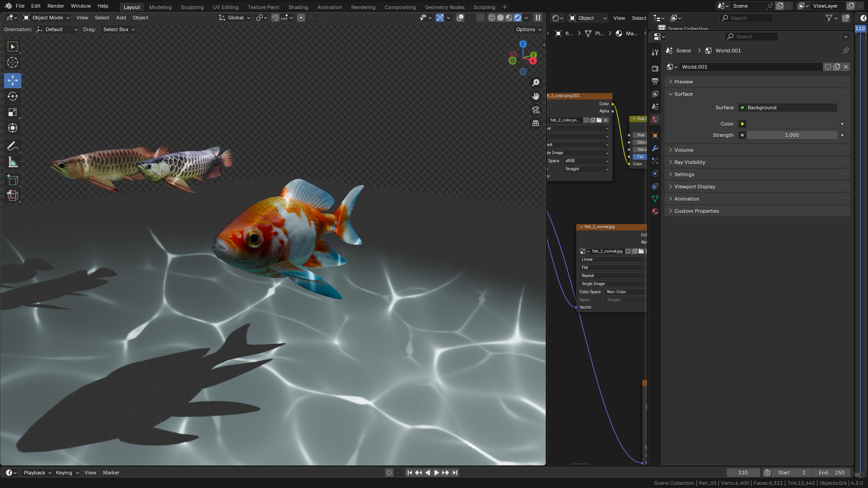The image size is (868, 488).
Task: Open the Object Mode dropdown
Action: [47, 18]
